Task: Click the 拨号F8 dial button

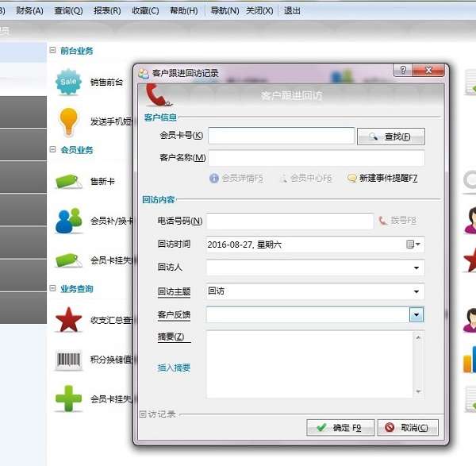Action: coord(397,220)
